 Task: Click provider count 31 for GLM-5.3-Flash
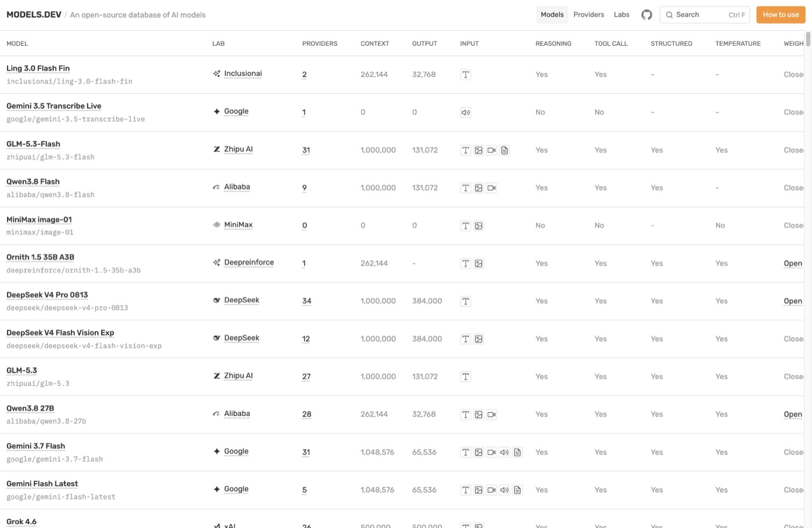click(306, 150)
